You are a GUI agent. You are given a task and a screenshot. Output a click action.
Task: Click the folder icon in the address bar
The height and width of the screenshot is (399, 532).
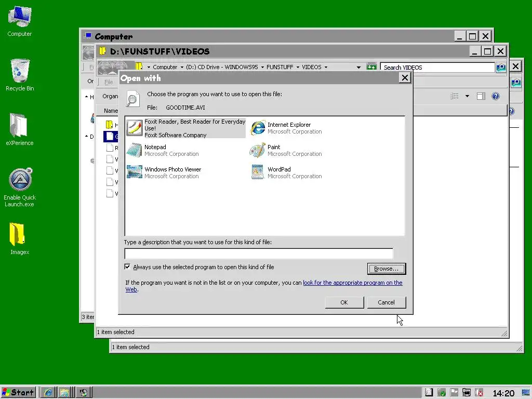138,66
